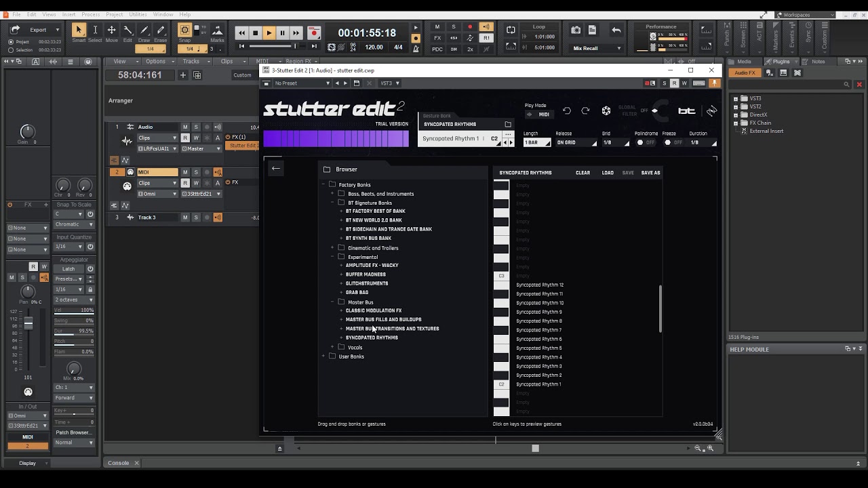
Task: Select the Project radio option
Action: pos(11,42)
